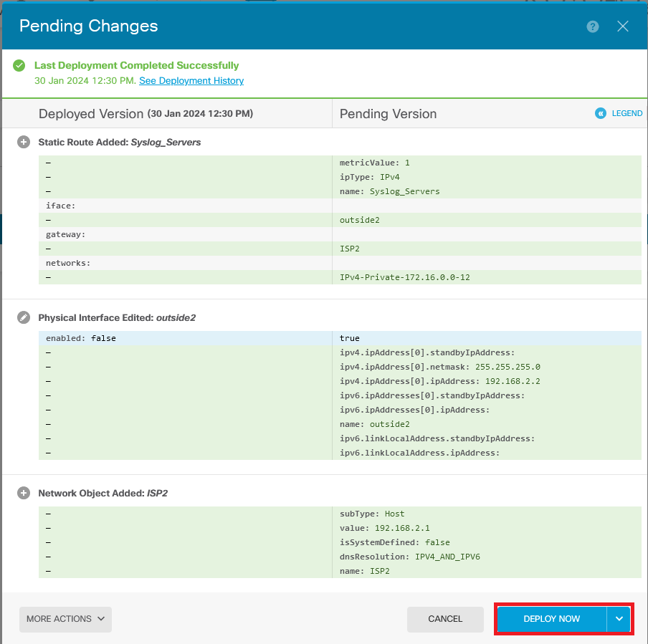Click the netmask 255.255.255.0 line
648x644 pixels.
pos(439,367)
